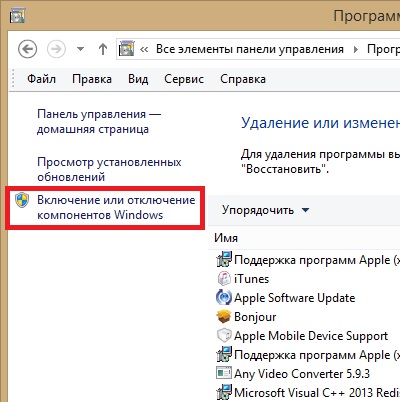The height and width of the screenshot is (402, 400).
Task: Click the Bonjour box icon
Action: click(224, 316)
